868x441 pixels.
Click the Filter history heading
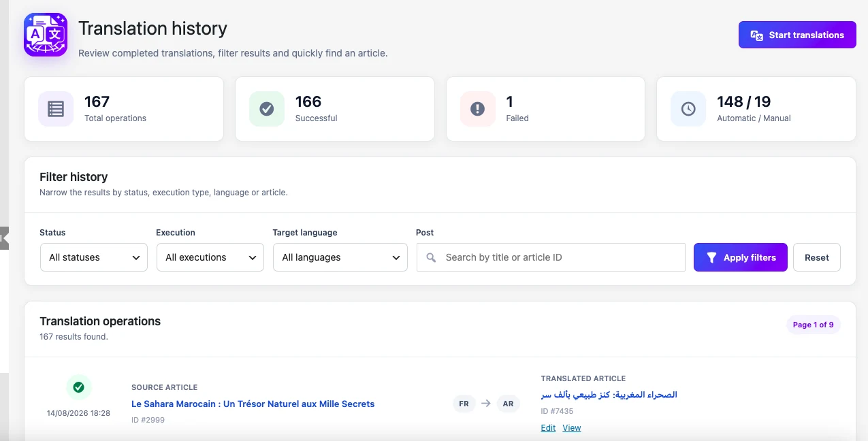pos(74,177)
